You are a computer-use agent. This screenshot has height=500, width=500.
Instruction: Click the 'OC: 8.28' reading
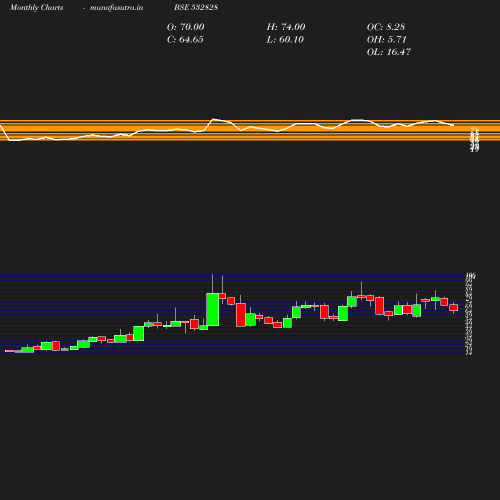click(386, 27)
